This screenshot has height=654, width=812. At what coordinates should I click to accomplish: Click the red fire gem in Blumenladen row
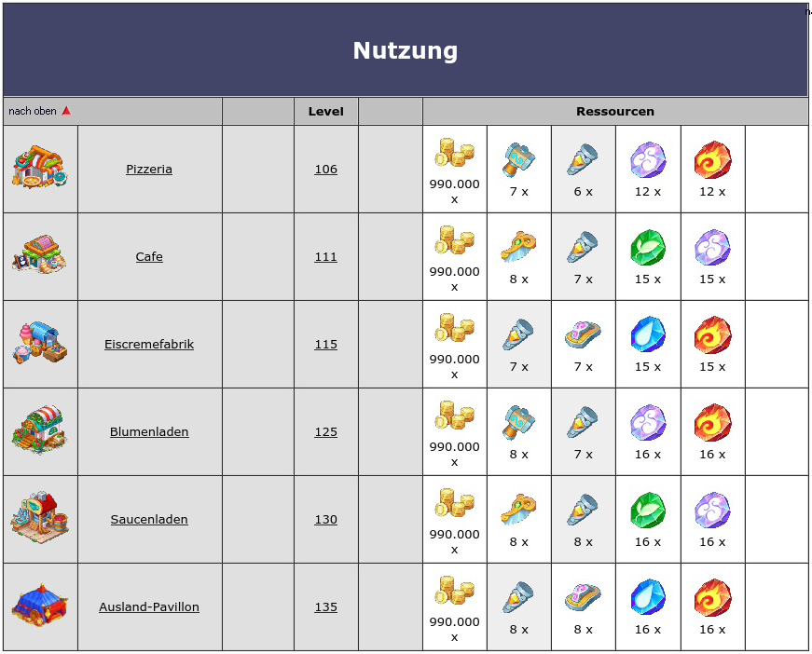[x=712, y=423]
